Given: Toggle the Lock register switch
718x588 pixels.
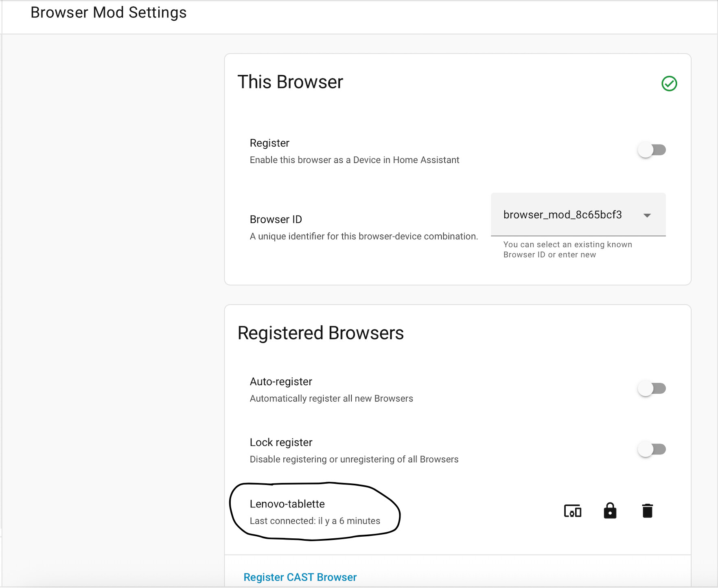Looking at the screenshot, I should tap(652, 449).
